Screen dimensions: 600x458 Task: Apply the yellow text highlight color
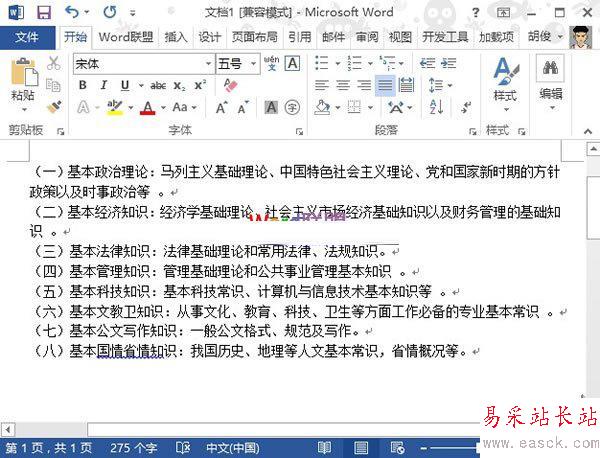[x=115, y=108]
